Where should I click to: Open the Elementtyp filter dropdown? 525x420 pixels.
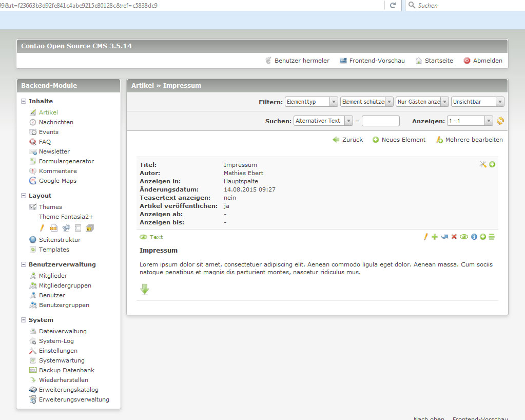[x=311, y=102]
